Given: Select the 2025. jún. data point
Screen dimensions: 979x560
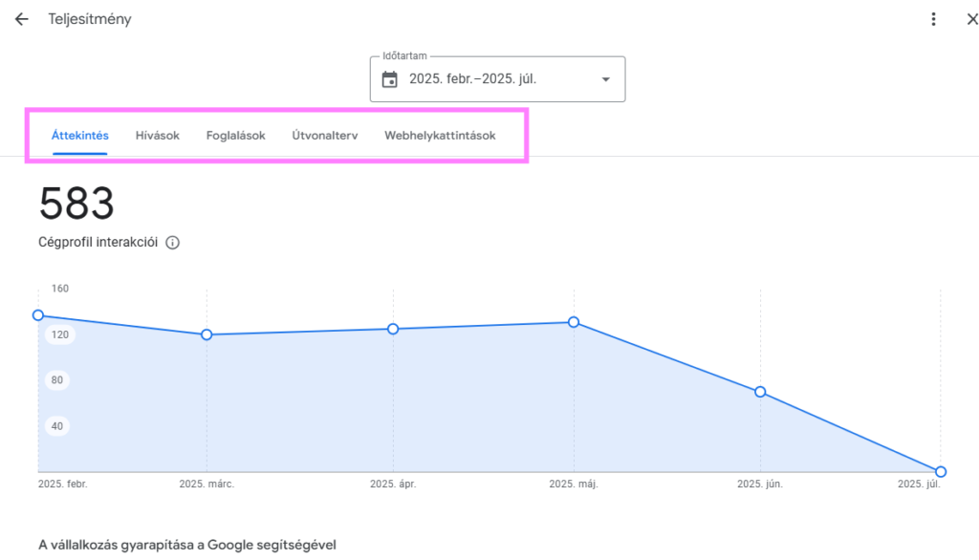Looking at the screenshot, I should tap(760, 392).
